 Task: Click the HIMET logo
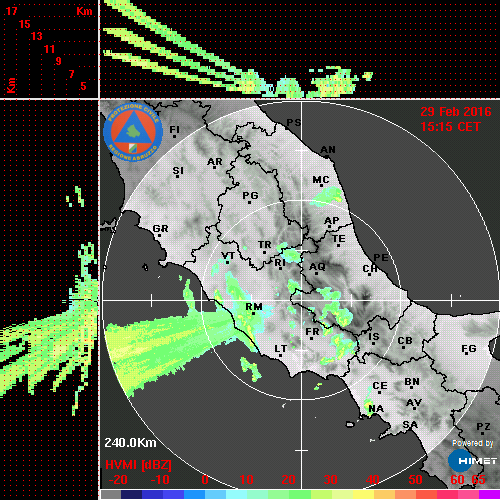click(472, 460)
